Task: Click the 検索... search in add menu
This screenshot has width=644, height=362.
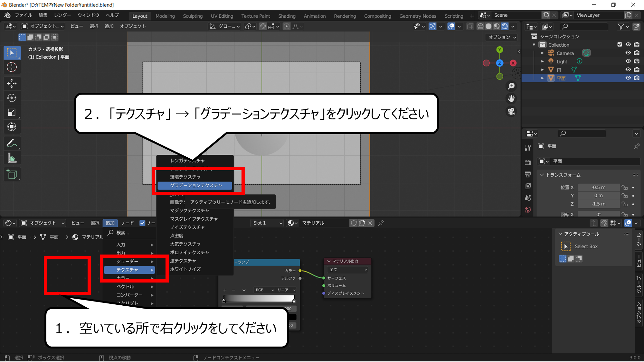Action: [130, 233]
